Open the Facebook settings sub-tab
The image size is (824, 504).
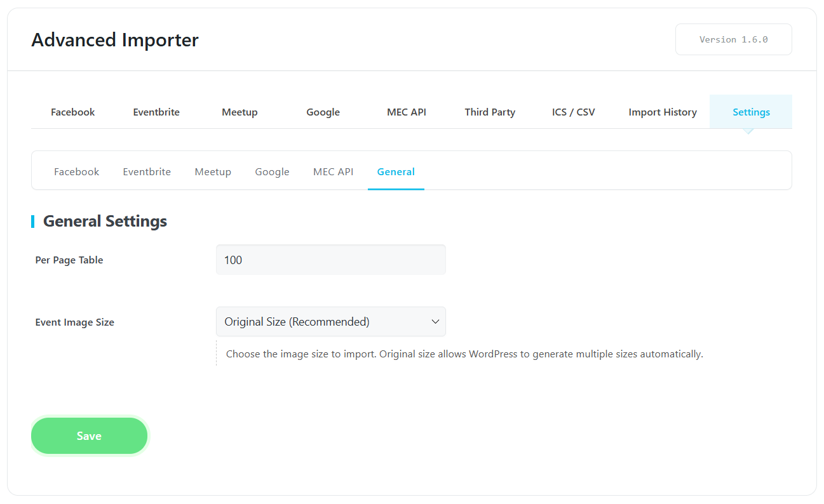click(76, 171)
